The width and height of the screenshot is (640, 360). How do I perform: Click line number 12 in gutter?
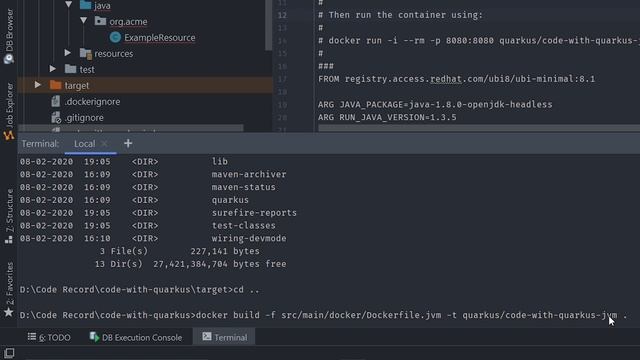[282, 15]
